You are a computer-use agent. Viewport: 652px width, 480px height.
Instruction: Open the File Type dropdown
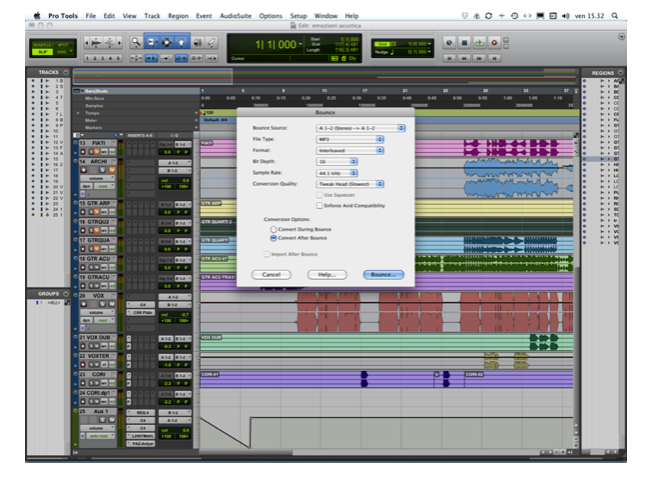pyautogui.click(x=350, y=139)
